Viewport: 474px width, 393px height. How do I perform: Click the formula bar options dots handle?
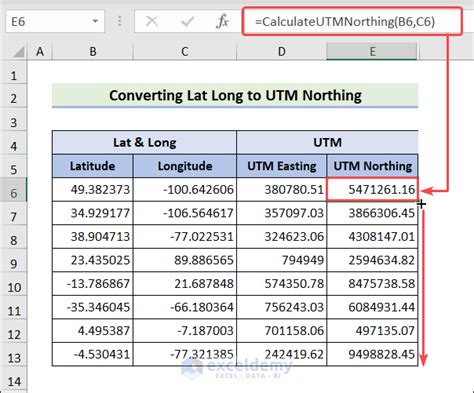tap(119, 22)
